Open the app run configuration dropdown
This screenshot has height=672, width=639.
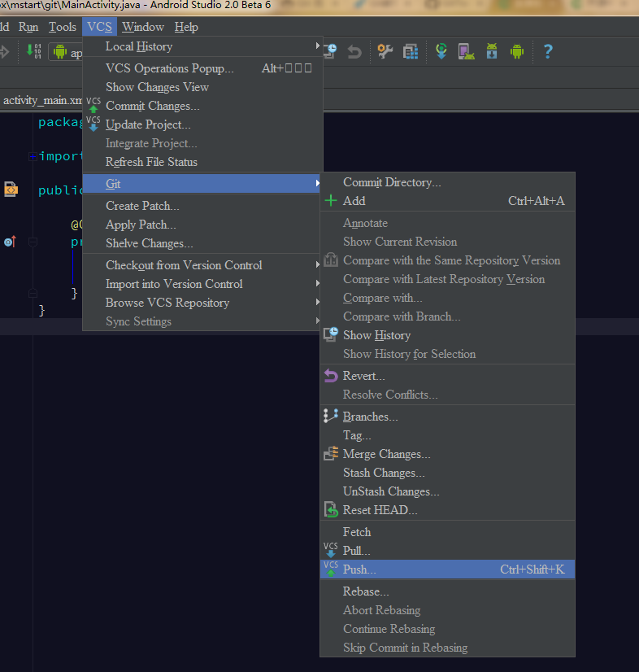pyautogui.click(x=67, y=52)
